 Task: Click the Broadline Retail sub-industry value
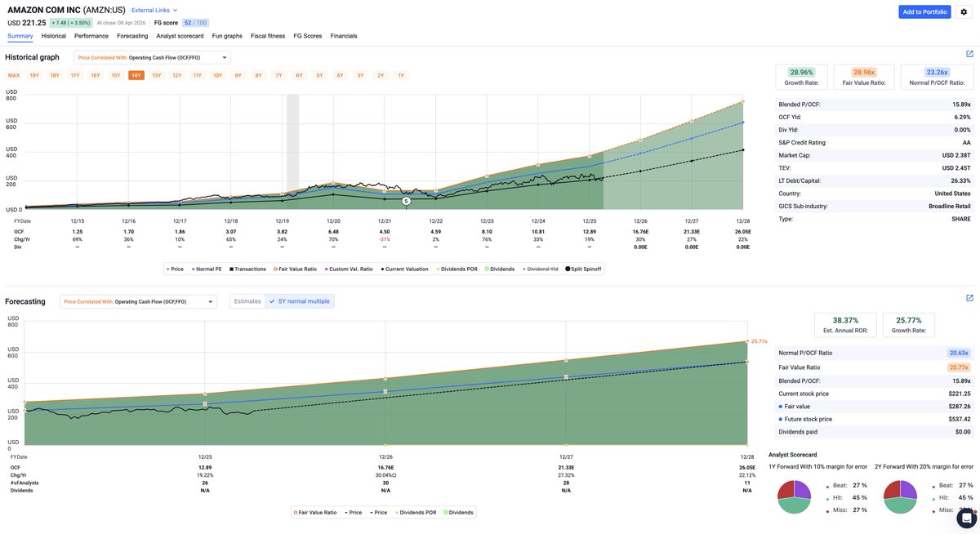coord(951,206)
